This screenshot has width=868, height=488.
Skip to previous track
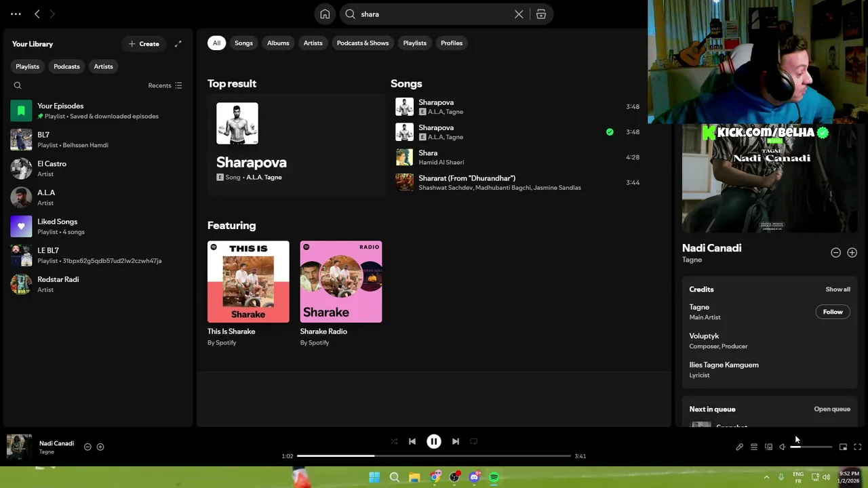tap(412, 441)
